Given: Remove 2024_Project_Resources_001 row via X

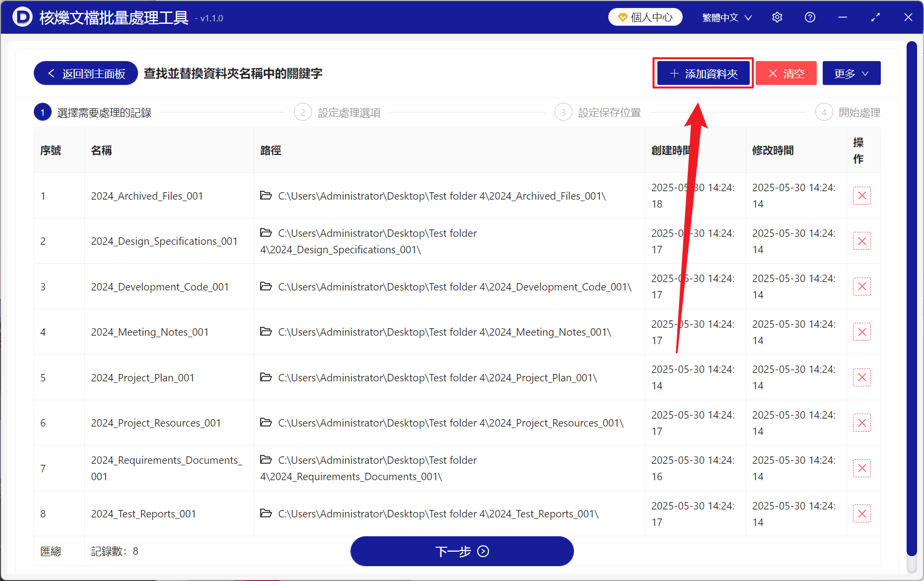Looking at the screenshot, I should click(862, 423).
